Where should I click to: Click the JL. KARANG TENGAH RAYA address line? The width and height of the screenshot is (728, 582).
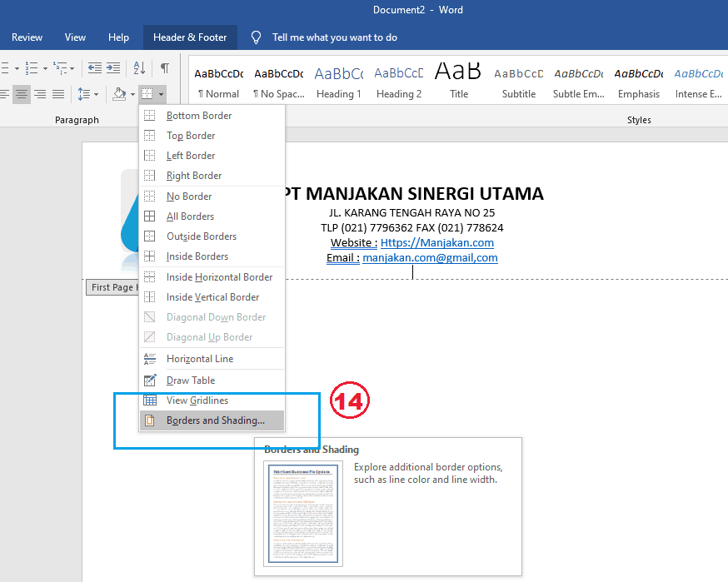[411, 213]
